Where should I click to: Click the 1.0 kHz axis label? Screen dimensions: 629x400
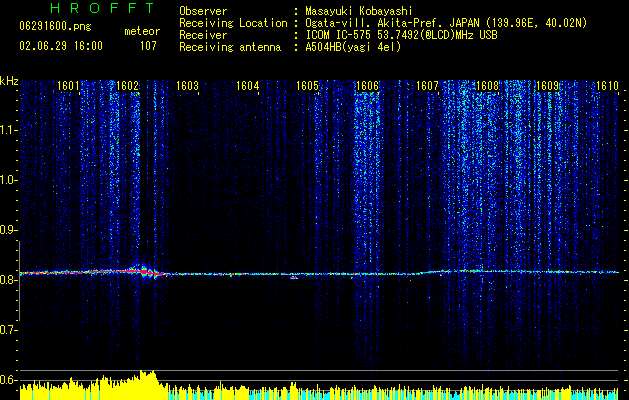[x=9, y=180]
